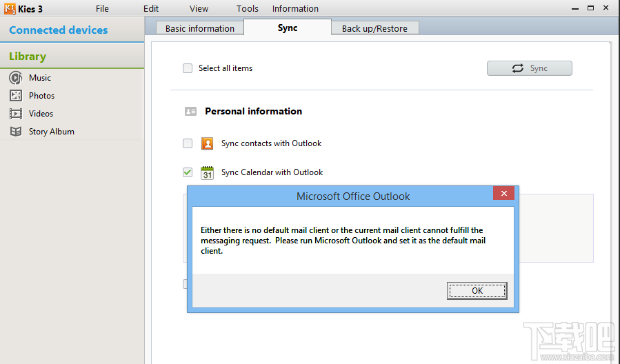This screenshot has height=364, width=620.
Task: Open the File menu
Action: pos(102,9)
